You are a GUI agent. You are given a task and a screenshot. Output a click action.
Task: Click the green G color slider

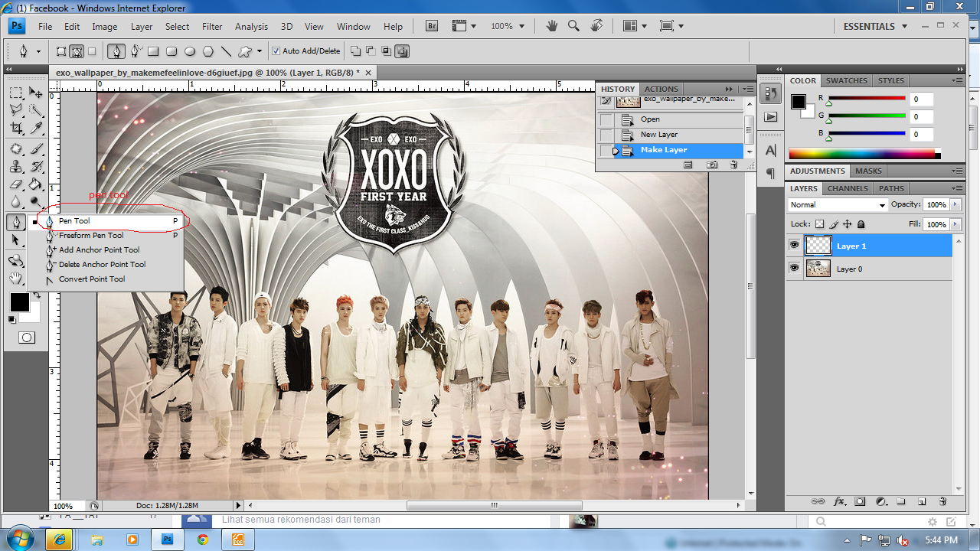(x=867, y=116)
